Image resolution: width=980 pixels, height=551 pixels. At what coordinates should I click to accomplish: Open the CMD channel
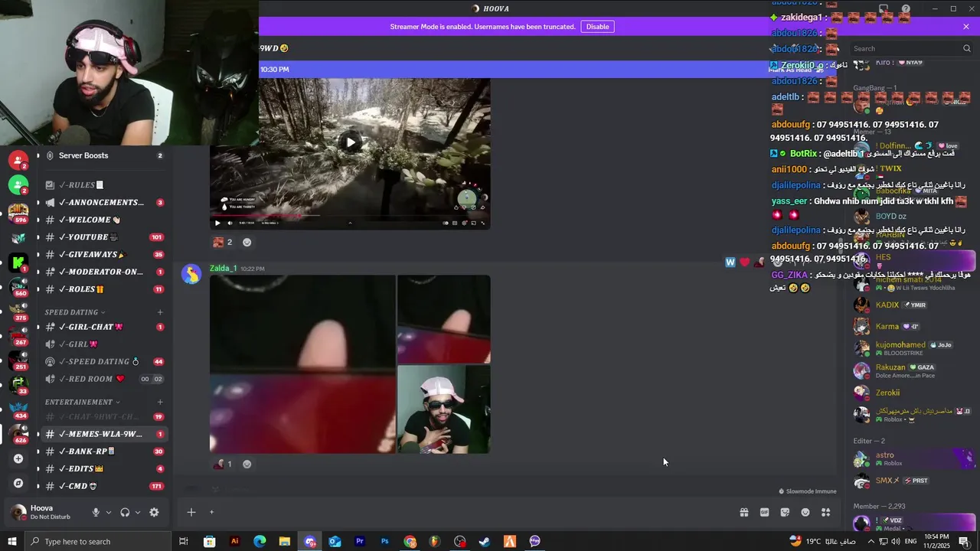103,486
